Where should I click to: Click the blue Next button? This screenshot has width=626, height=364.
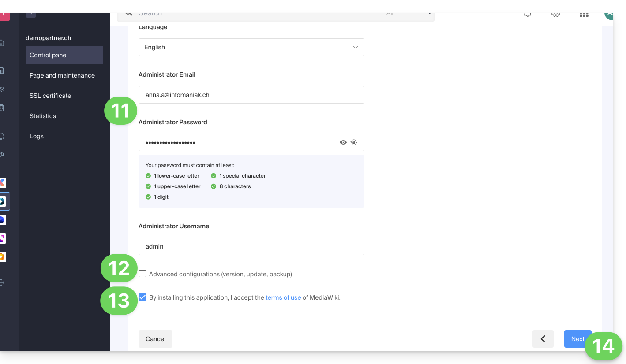pyautogui.click(x=577, y=339)
